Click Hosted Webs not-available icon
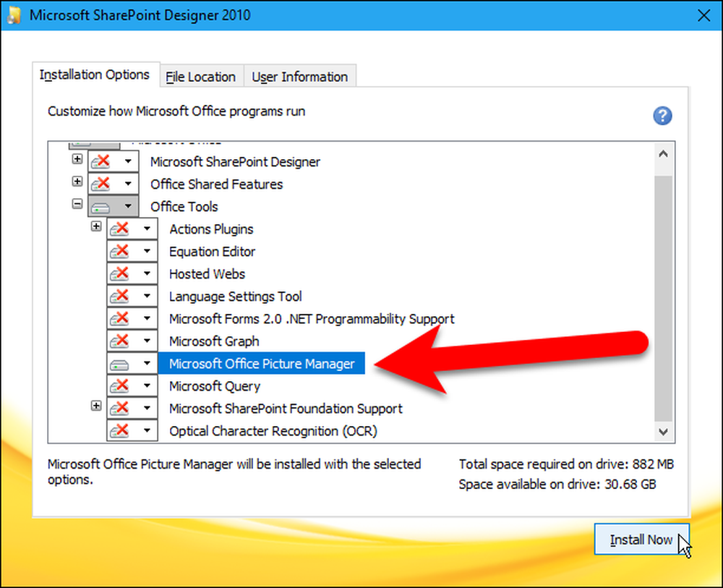Image resolution: width=723 pixels, height=588 pixels. [x=119, y=274]
